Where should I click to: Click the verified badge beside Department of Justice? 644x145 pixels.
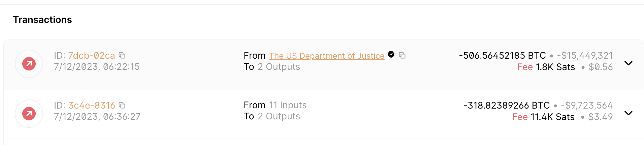click(x=391, y=54)
